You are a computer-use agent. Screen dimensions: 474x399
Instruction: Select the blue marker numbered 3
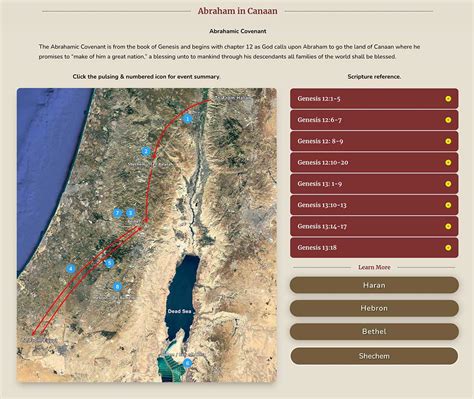pyautogui.click(x=130, y=213)
